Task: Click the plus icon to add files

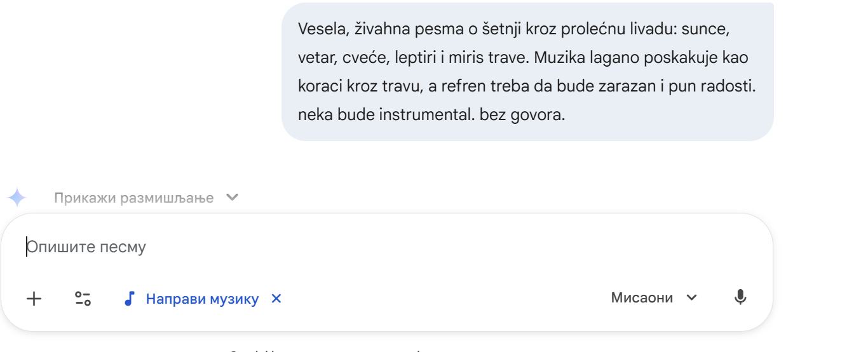Action: (x=34, y=299)
